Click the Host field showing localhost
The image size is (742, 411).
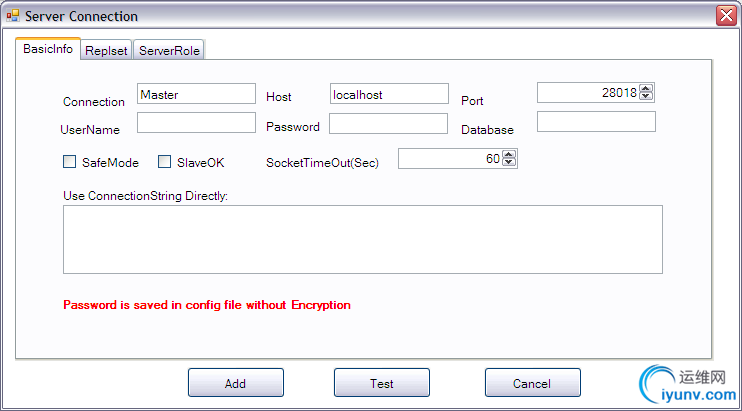coord(389,94)
